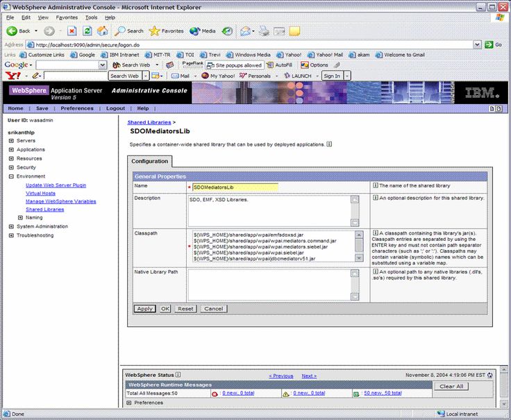Click Logout in console menu bar

tap(115, 108)
